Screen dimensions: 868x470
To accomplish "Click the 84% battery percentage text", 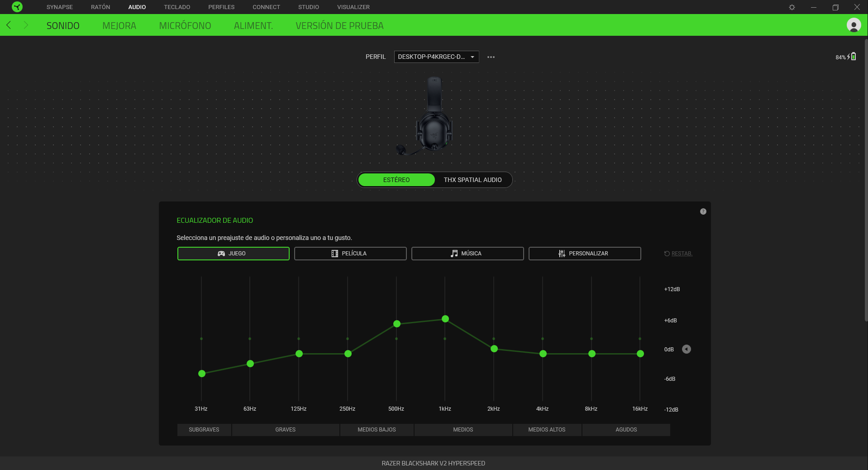I will tap(840, 58).
